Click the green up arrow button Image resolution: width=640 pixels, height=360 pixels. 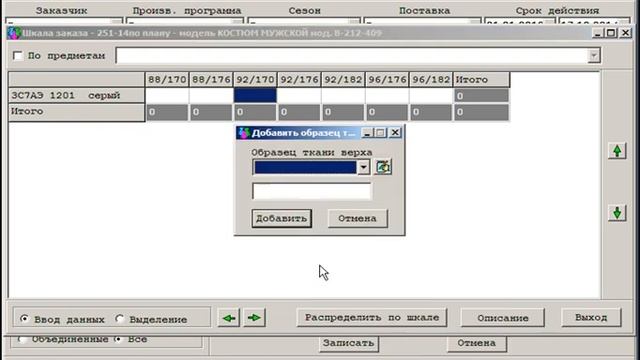point(617,151)
